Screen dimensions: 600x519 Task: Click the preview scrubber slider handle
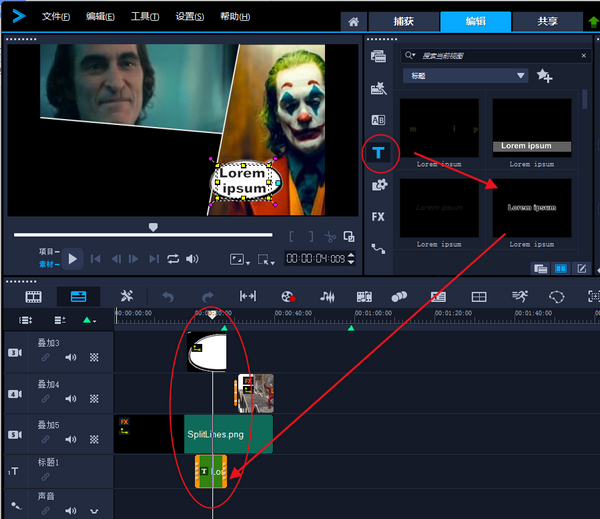tap(153, 228)
